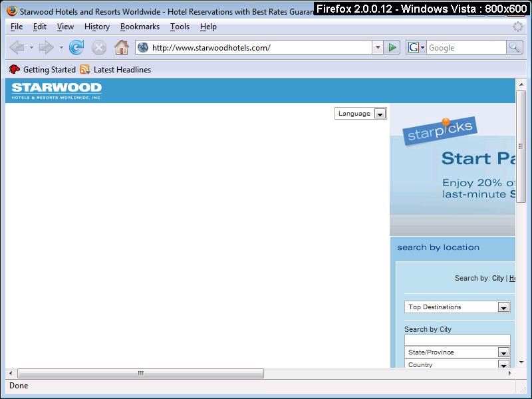Open the Country dropdown

[457, 364]
